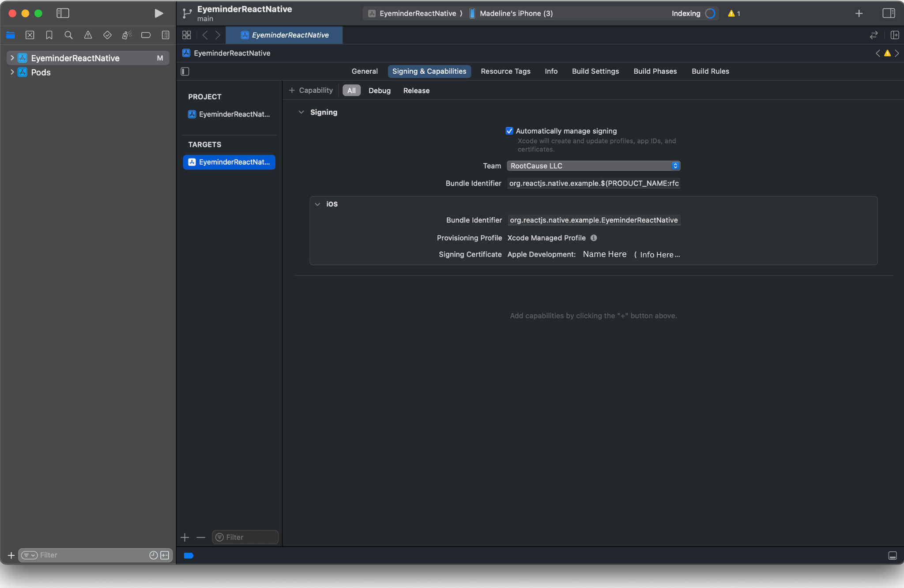
Task: Collapse the Signing section
Action: (x=301, y=112)
